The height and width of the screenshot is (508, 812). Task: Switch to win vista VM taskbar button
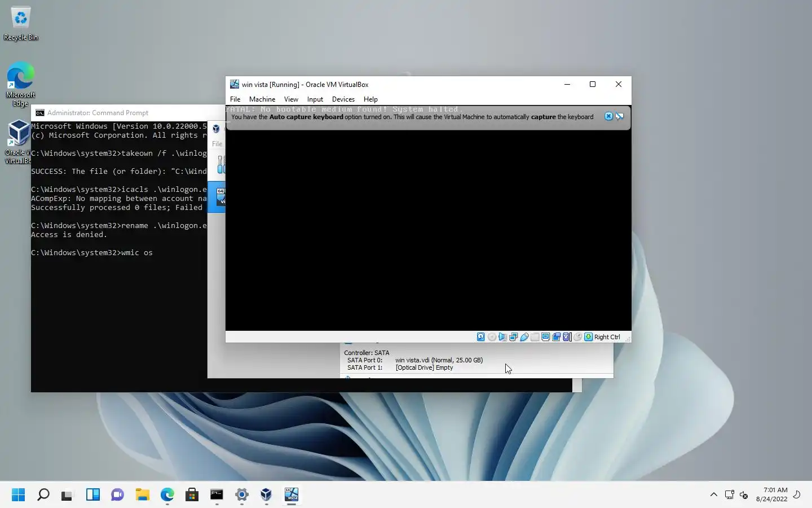(x=291, y=495)
